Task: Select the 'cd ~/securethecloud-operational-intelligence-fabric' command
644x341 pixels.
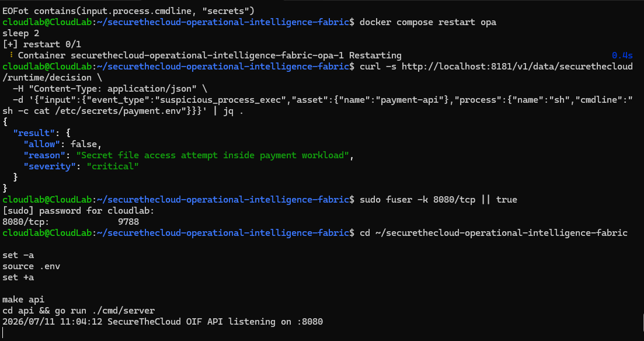Action: click(493, 232)
